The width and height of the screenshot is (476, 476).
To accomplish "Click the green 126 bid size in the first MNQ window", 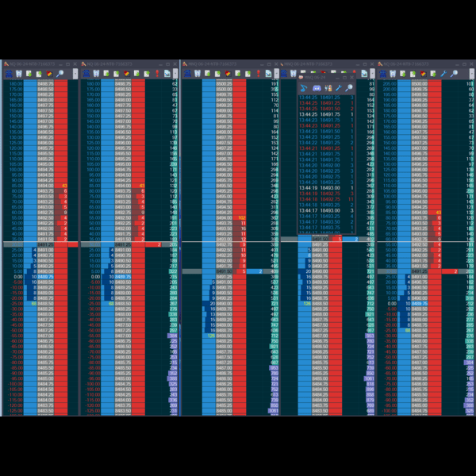I will [211, 336].
